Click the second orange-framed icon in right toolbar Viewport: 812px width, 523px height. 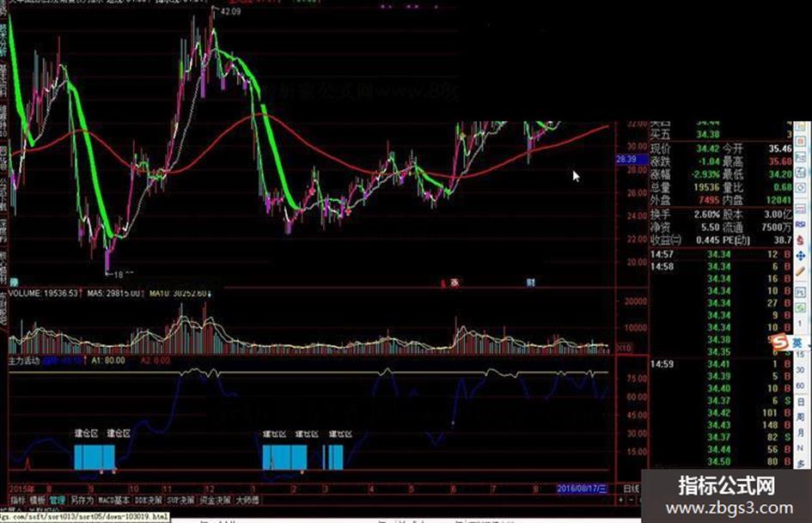tap(801, 141)
